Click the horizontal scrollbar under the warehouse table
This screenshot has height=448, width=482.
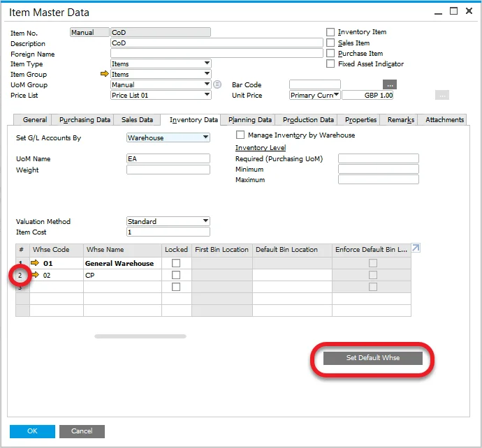pyautogui.click(x=140, y=336)
